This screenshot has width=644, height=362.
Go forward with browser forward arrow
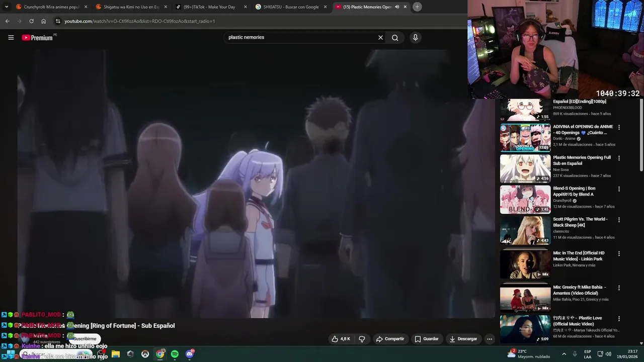(19, 21)
